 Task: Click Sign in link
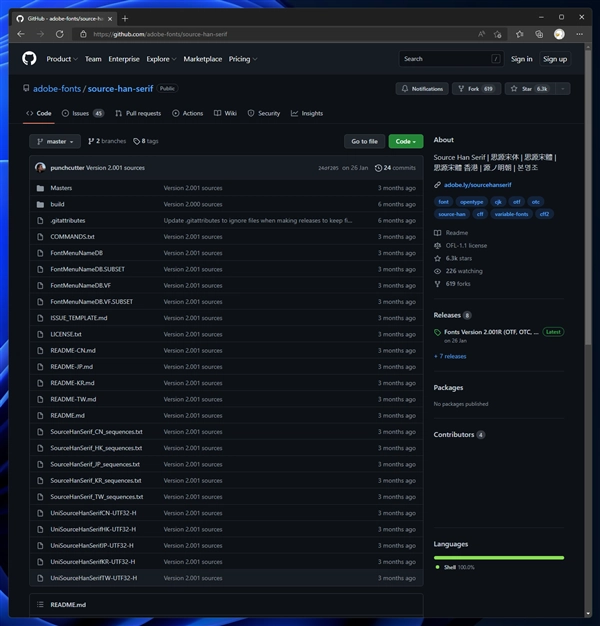point(521,59)
